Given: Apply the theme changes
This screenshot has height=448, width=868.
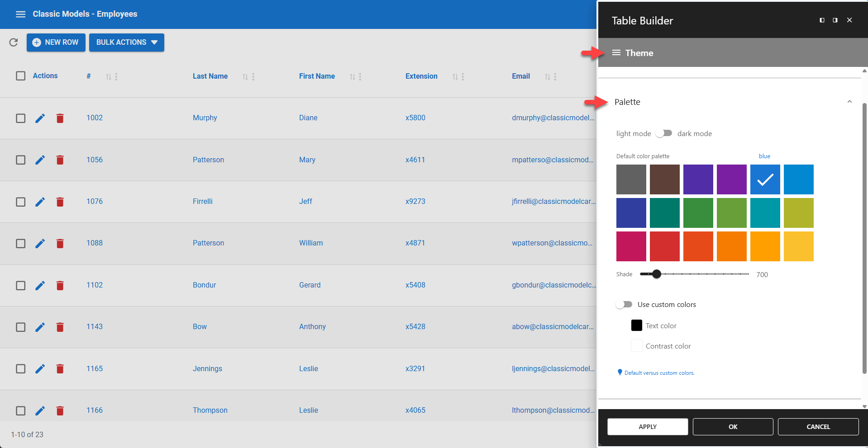Looking at the screenshot, I should [647, 426].
